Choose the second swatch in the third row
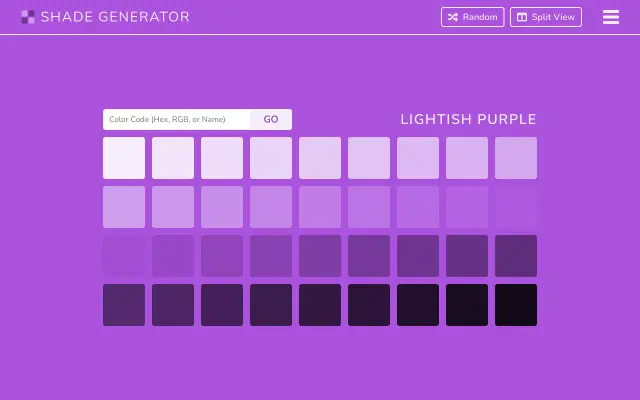Viewport: 640px width, 400px height. [x=173, y=256]
